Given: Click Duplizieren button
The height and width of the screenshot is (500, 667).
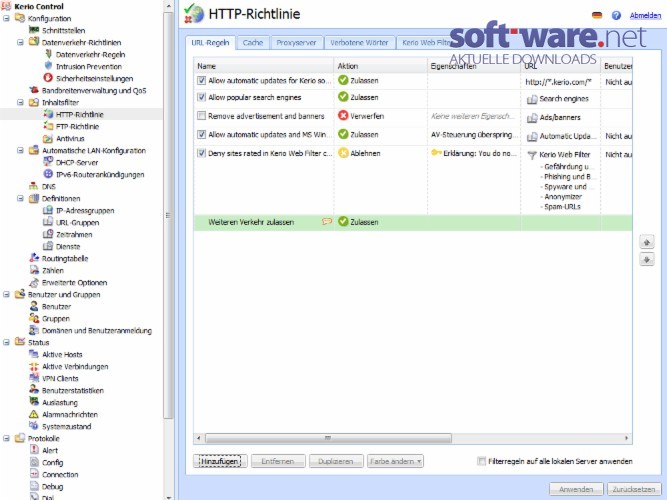Looking at the screenshot, I should tap(336, 461).
